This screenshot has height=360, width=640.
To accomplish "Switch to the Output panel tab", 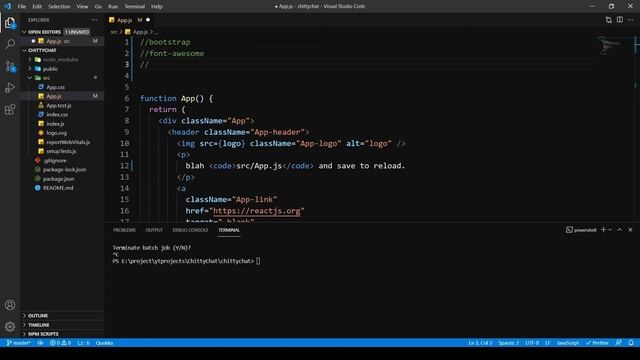I will pos(154,230).
